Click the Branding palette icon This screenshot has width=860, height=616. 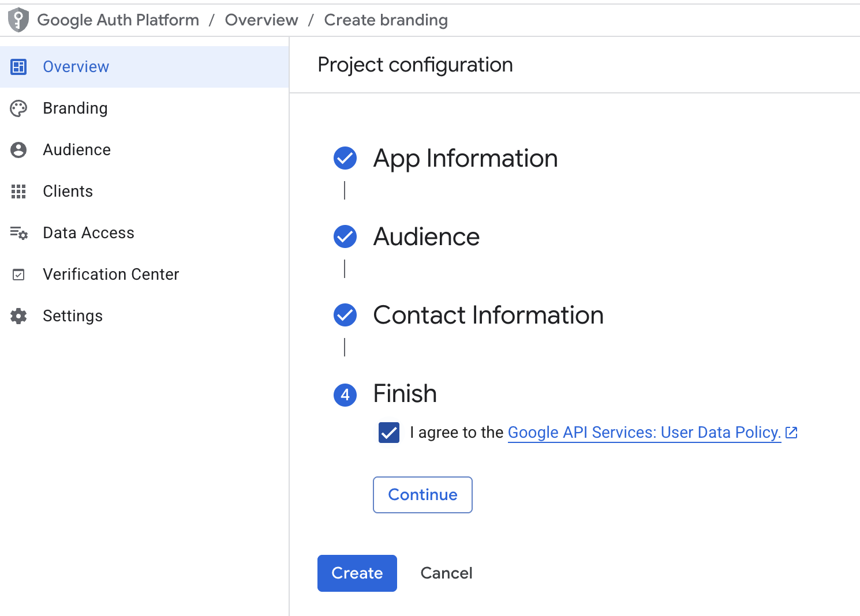click(18, 108)
